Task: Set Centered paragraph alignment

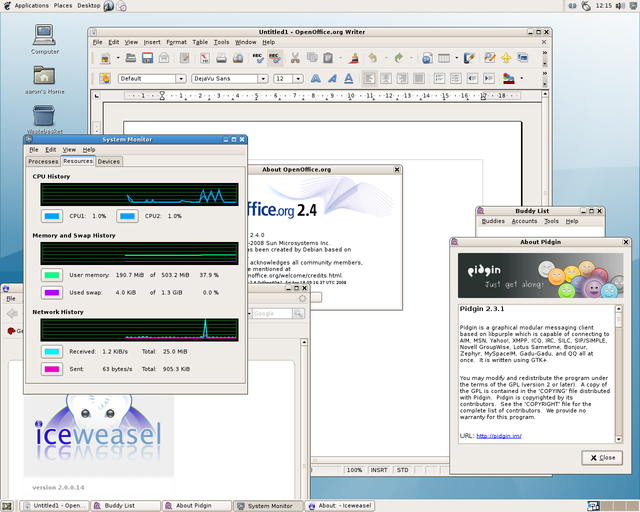Action: (386, 78)
